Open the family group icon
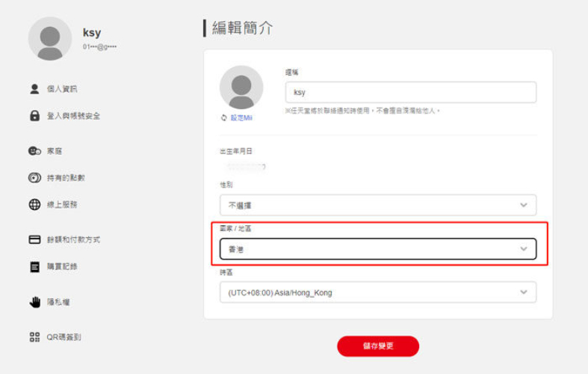The height and width of the screenshot is (374, 588). click(34, 151)
